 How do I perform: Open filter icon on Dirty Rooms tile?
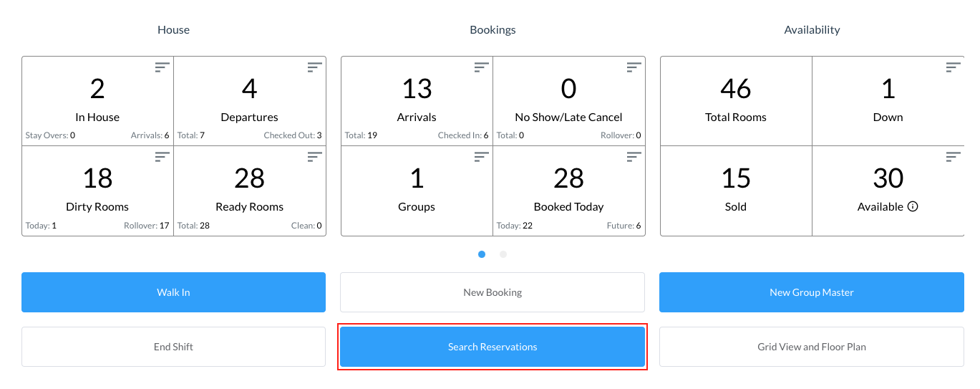coord(162,156)
